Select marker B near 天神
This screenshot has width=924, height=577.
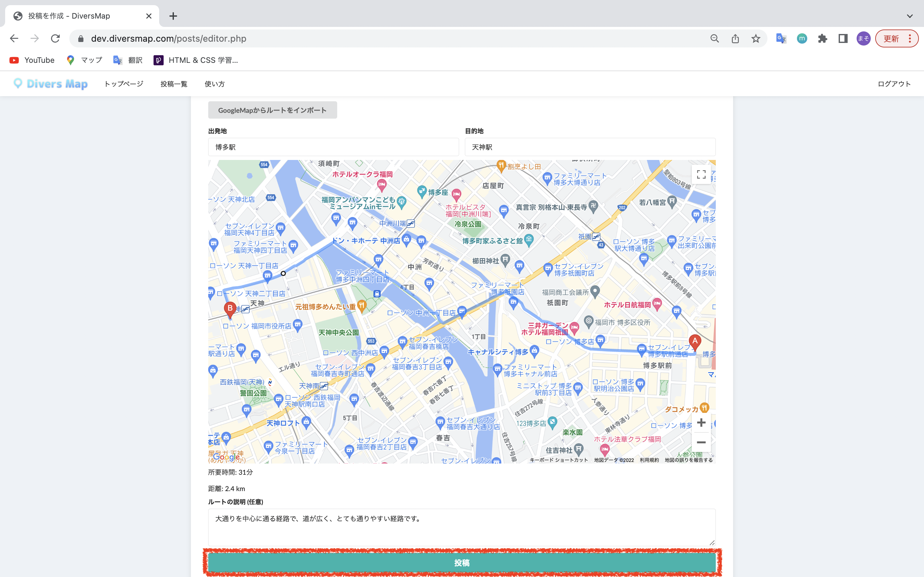pos(230,308)
